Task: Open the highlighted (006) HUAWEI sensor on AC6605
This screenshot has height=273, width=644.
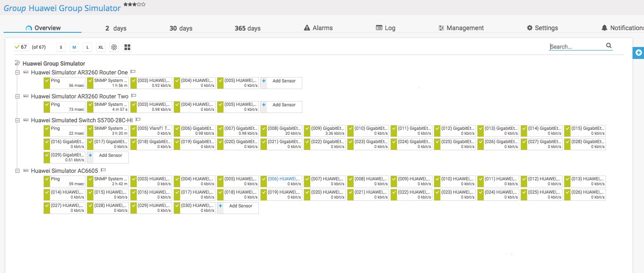Action: point(282,182)
